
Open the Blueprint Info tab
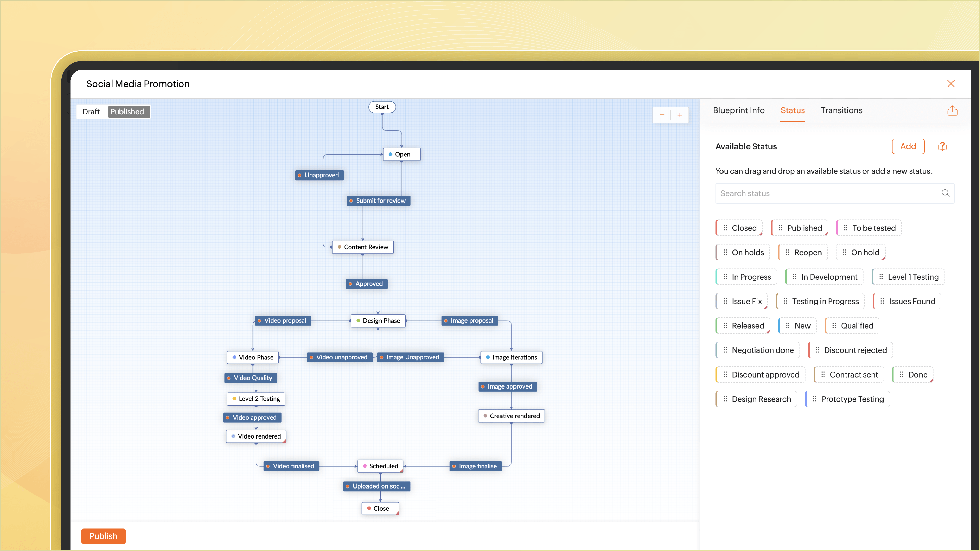pyautogui.click(x=738, y=110)
